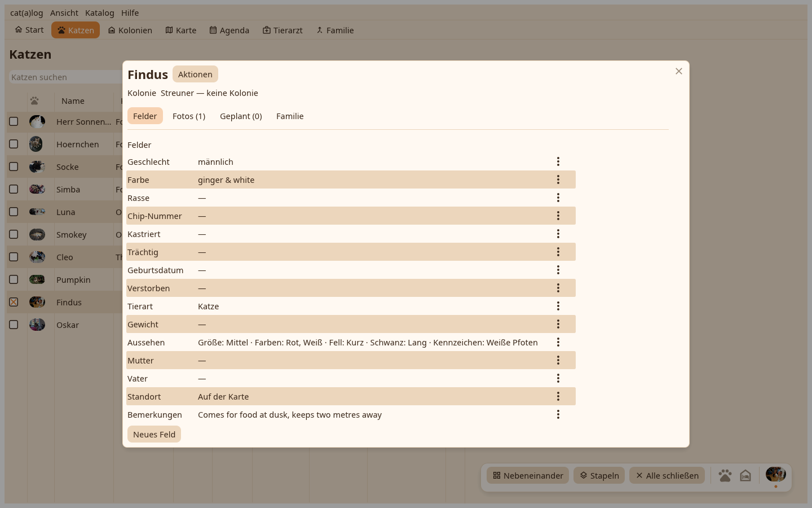Tick the checkbox for Socke

14,167
